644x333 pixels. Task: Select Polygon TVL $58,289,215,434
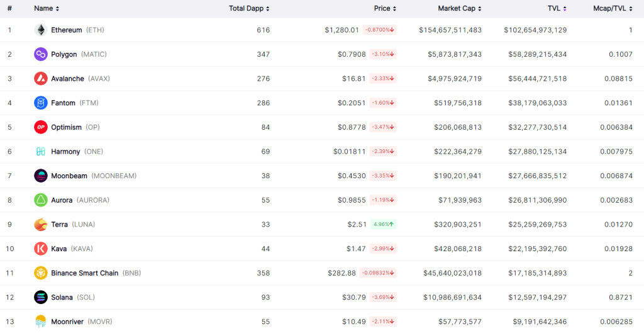[538, 54]
